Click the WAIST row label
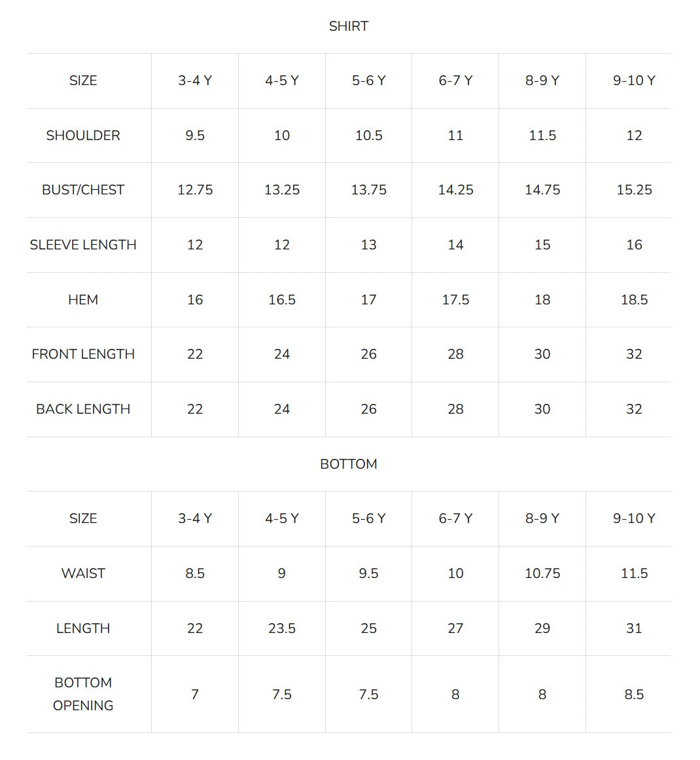The image size is (700, 760). (83, 573)
